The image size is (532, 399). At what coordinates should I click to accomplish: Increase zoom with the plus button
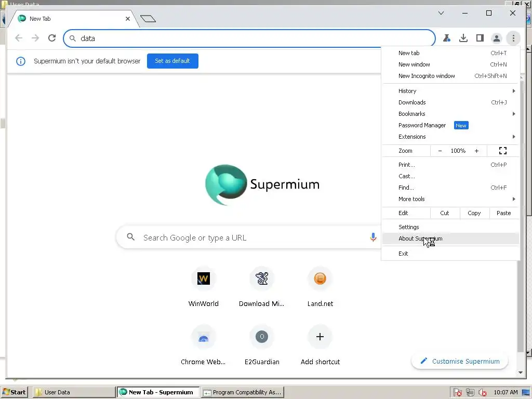pos(476,151)
